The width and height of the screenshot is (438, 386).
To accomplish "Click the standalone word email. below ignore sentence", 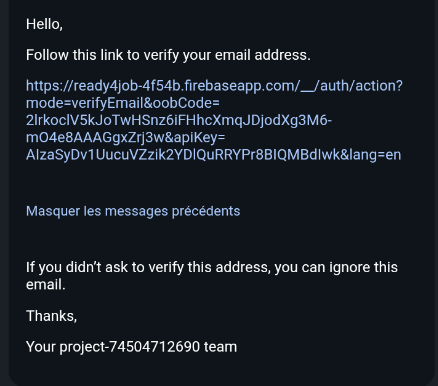I will (x=46, y=285).
